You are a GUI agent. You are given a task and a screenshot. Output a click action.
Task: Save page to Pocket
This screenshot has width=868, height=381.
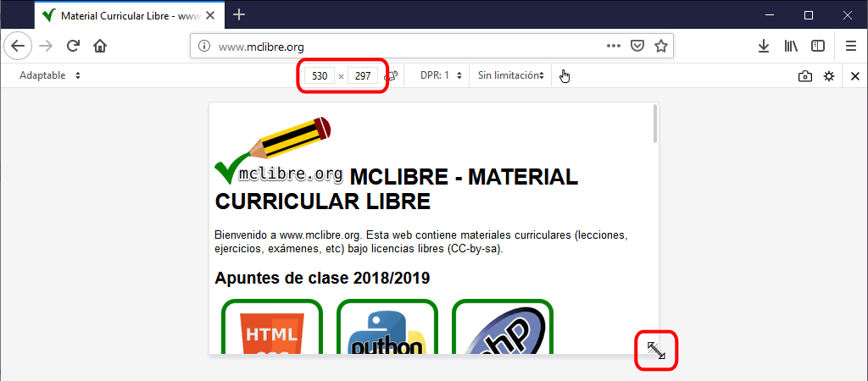point(637,47)
